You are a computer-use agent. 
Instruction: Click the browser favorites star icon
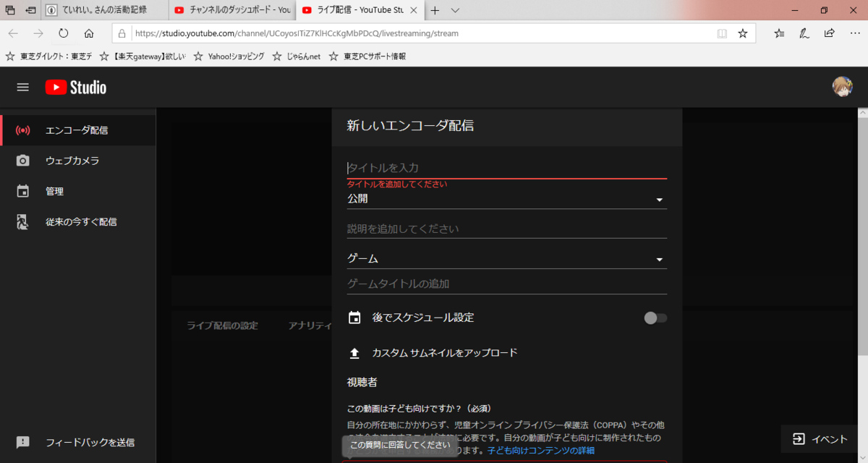[743, 33]
